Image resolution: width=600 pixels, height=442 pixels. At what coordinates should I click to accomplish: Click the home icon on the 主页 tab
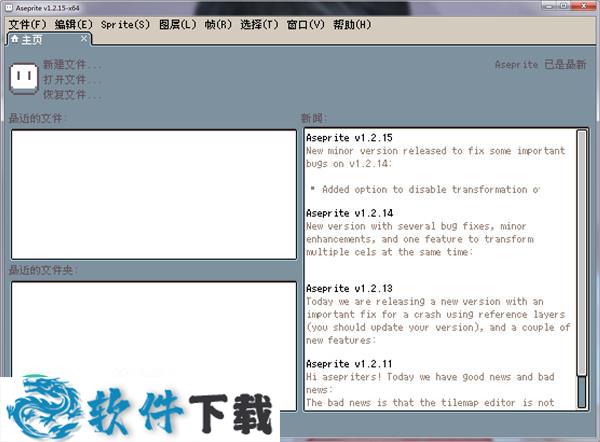[x=15, y=39]
